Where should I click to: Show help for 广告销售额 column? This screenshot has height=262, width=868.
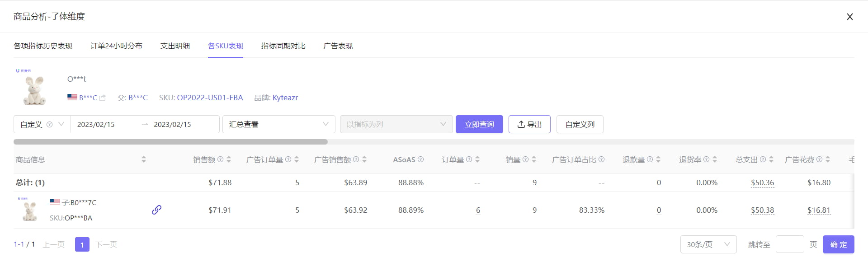(x=356, y=159)
